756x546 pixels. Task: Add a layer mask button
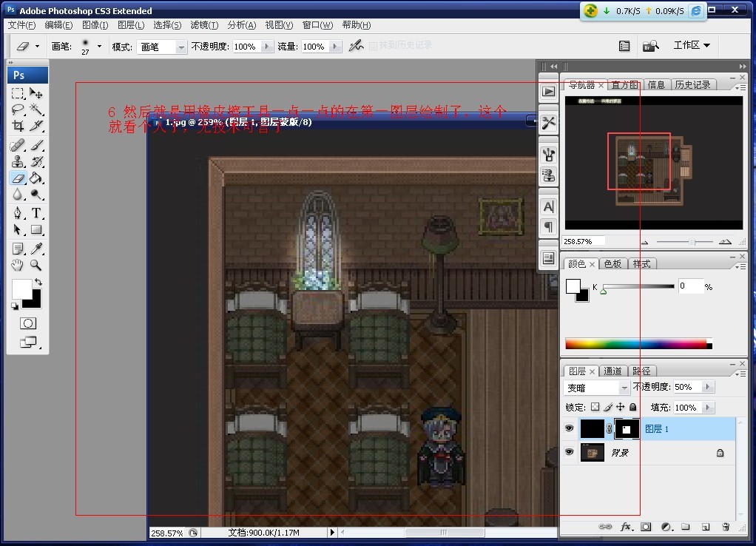[646, 527]
